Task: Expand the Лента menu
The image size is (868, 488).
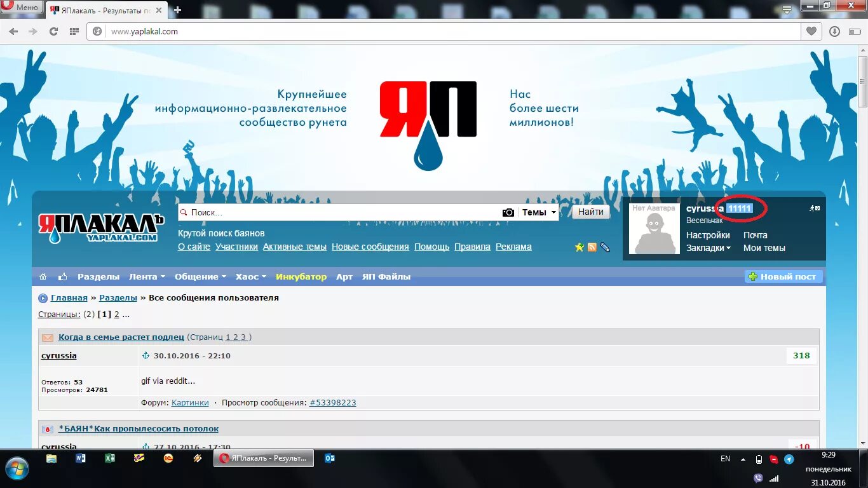Action: [x=147, y=276]
